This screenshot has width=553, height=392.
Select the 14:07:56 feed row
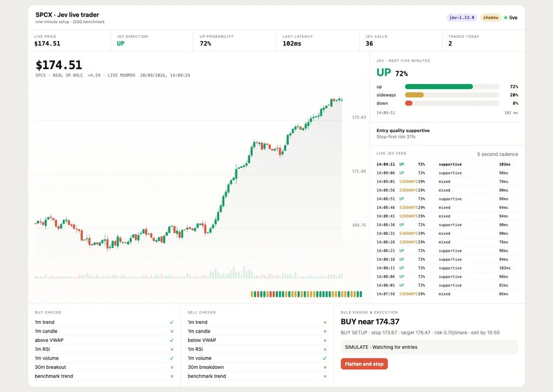447,294
